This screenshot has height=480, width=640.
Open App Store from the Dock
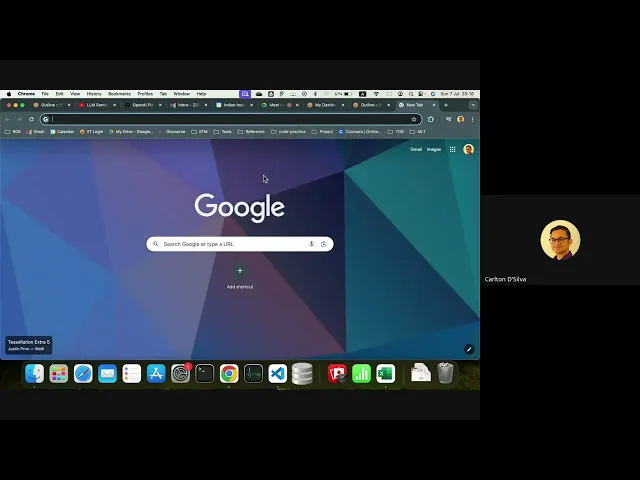point(156,373)
